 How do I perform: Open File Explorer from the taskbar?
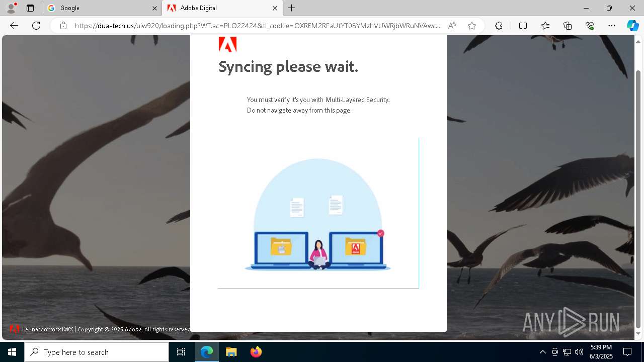(231, 352)
